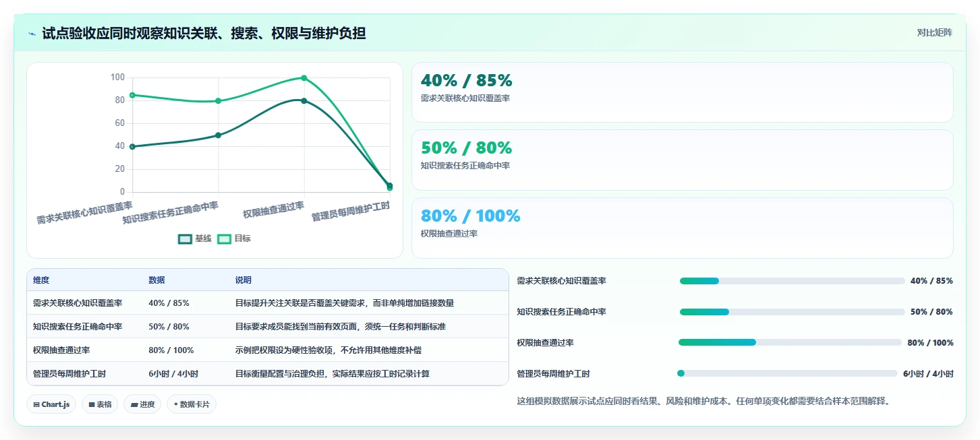Click the 对比矩阵 label in the header
This screenshot has height=440, width=980.
(x=935, y=32)
